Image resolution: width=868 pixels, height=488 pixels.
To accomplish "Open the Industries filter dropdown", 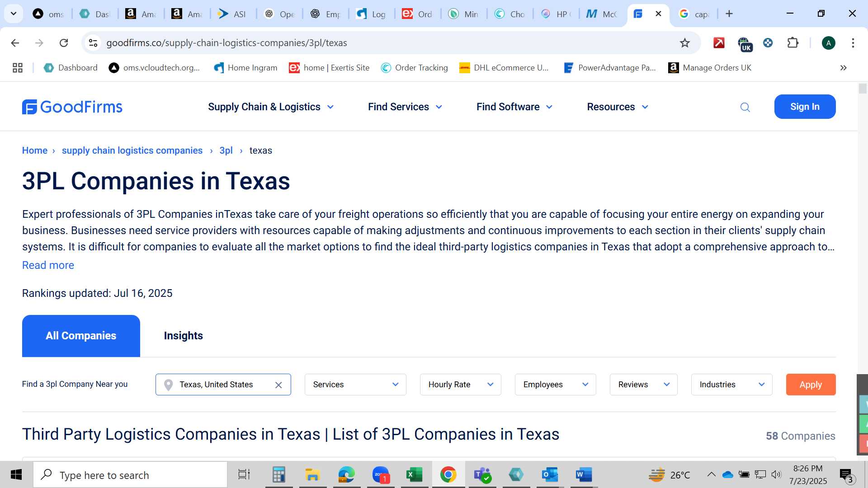I will (731, 385).
